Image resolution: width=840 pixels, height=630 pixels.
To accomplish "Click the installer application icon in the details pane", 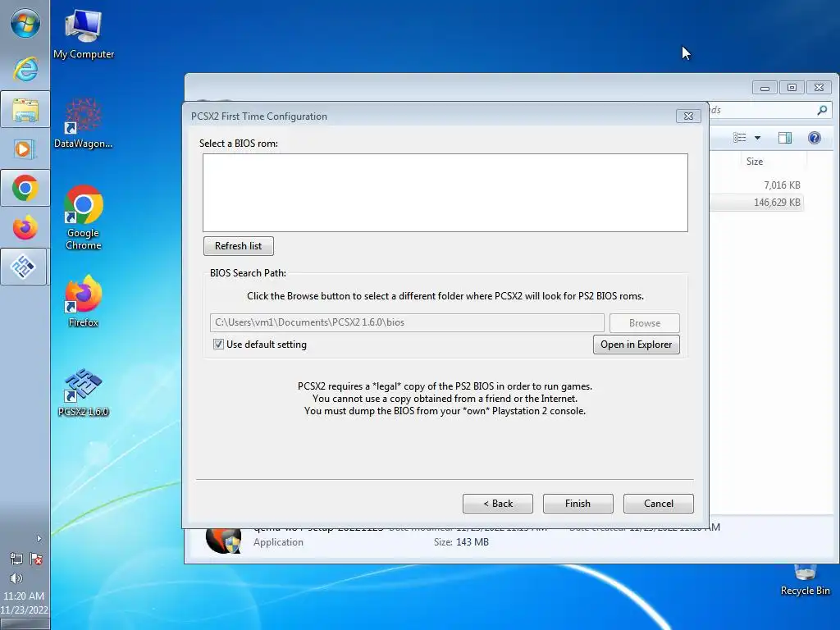I will [x=223, y=540].
